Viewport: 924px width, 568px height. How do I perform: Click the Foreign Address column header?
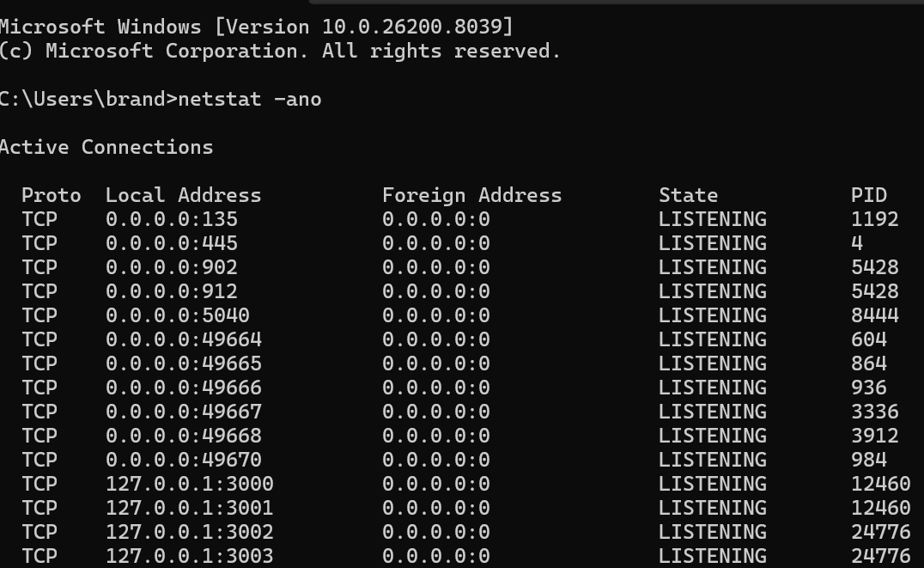point(471,195)
